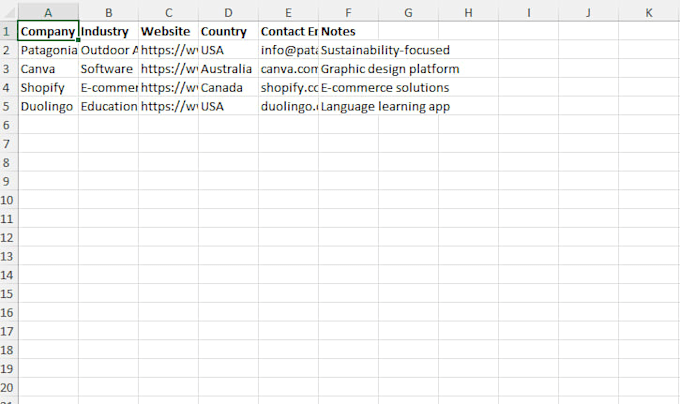Select the Notes header cell
The height and width of the screenshot is (404, 680).
coord(348,31)
